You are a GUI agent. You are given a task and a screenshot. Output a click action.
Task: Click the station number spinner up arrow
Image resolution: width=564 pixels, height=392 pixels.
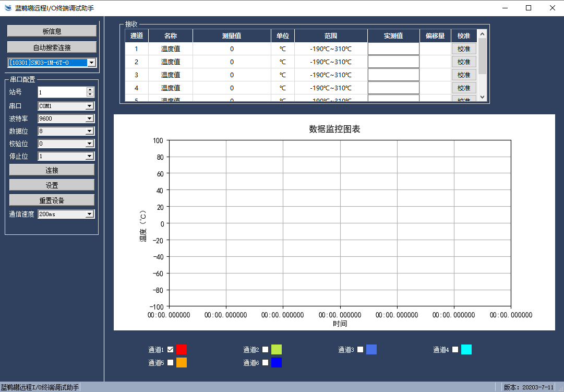pyautogui.click(x=90, y=90)
